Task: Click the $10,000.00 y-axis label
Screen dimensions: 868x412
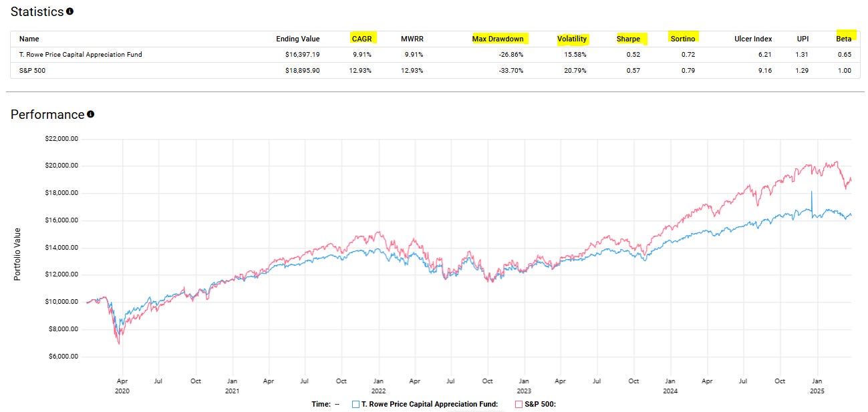Action: pyautogui.click(x=61, y=302)
